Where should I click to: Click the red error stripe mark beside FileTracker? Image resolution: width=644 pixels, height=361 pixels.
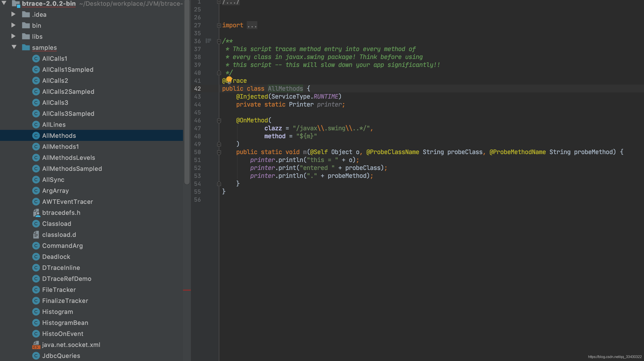(187, 290)
